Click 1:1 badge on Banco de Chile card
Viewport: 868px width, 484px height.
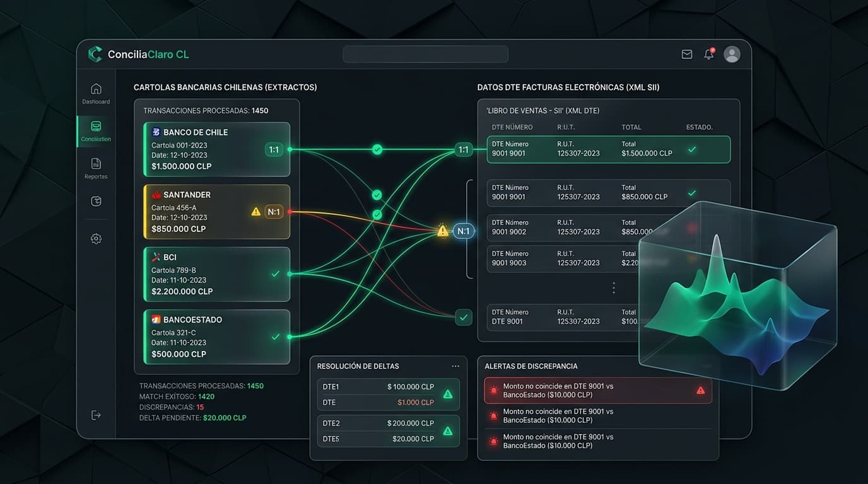click(274, 149)
